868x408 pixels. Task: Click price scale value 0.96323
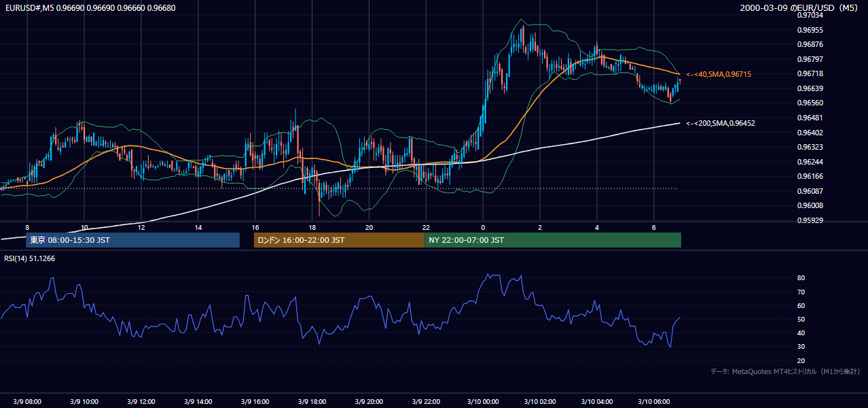click(810, 147)
